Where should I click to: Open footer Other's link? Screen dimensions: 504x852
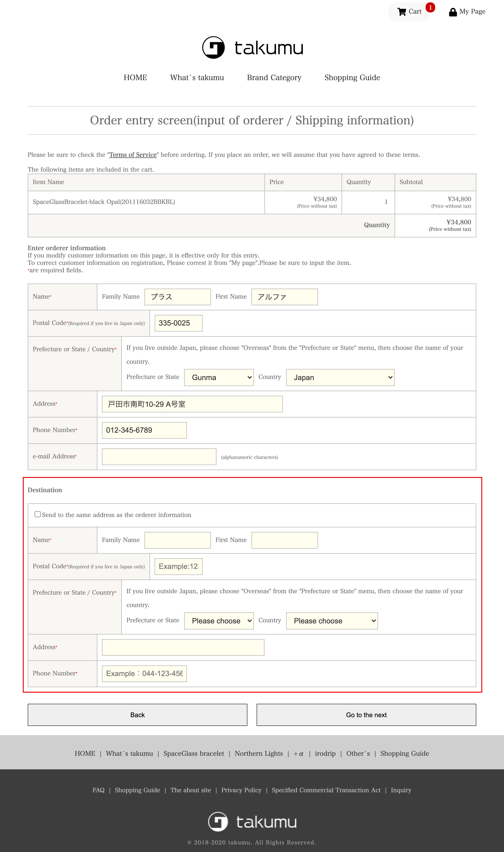click(x=358, y=753)
